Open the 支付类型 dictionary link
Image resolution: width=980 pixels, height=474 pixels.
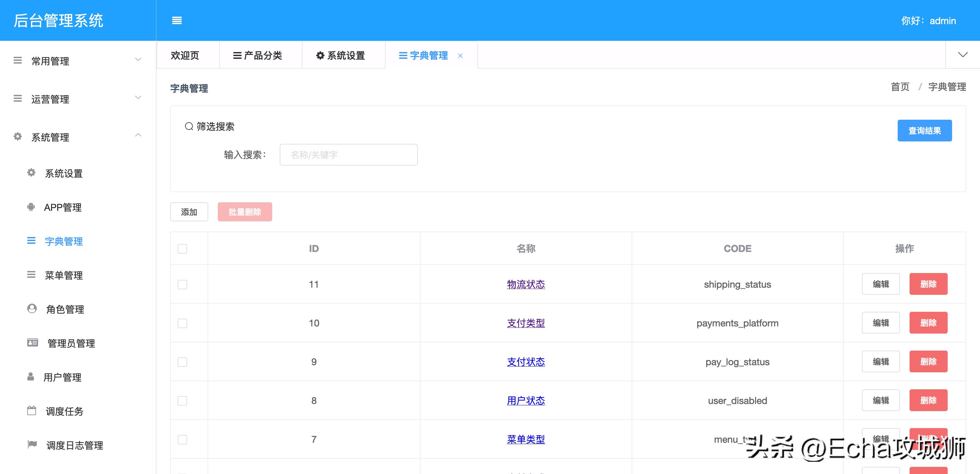point(525,323)
